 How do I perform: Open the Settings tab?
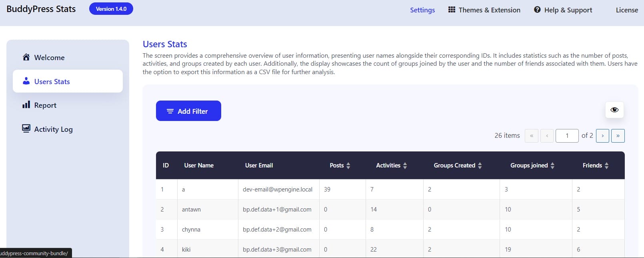coord(422,10)
